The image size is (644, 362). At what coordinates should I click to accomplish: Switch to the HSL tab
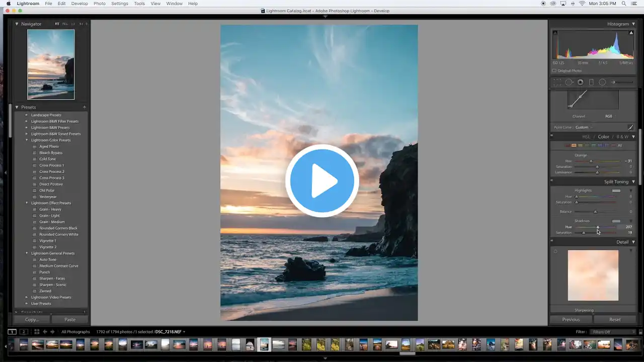pyautogui.click(x=586, y=137)
